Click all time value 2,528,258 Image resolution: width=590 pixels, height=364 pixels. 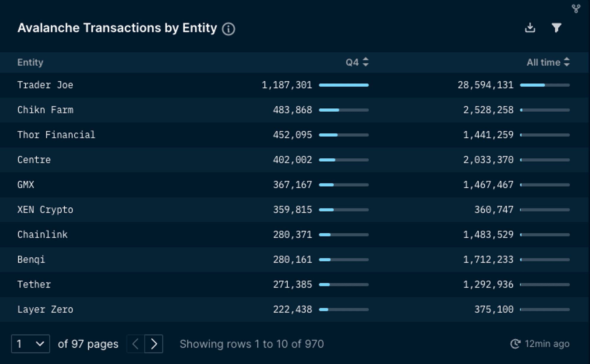[x=488, y=110]
